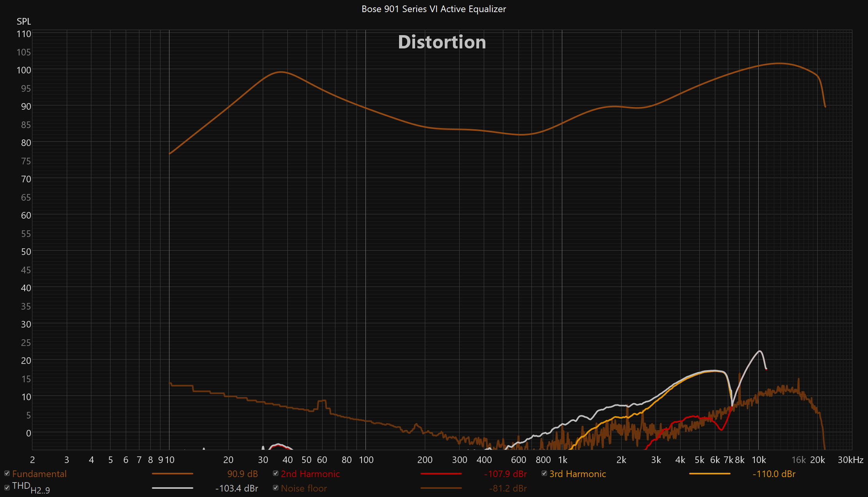Click the Distortion graph heading
The image size is (868, 497).
coord(442,42)
